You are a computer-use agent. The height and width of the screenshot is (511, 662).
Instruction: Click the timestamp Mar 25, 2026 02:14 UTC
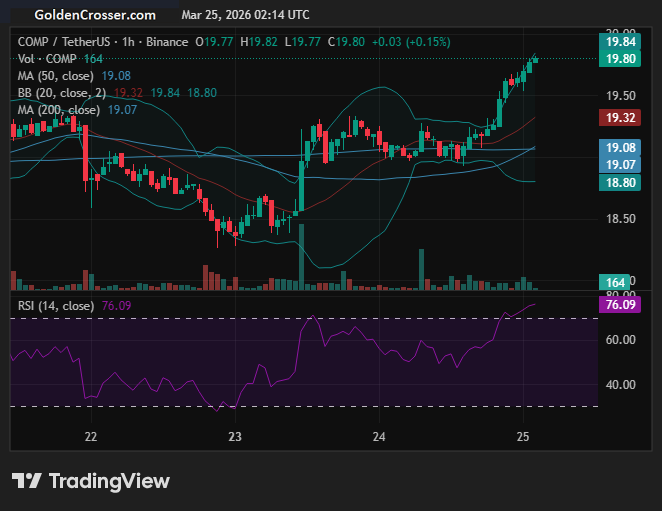[245, 15]
